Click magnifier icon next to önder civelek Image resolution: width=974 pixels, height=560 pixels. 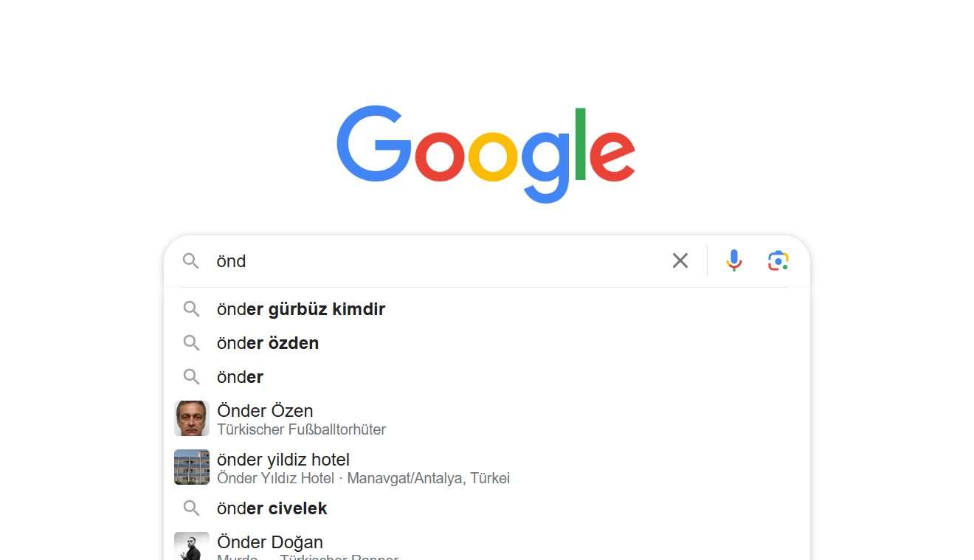click(x=191, y=508)
